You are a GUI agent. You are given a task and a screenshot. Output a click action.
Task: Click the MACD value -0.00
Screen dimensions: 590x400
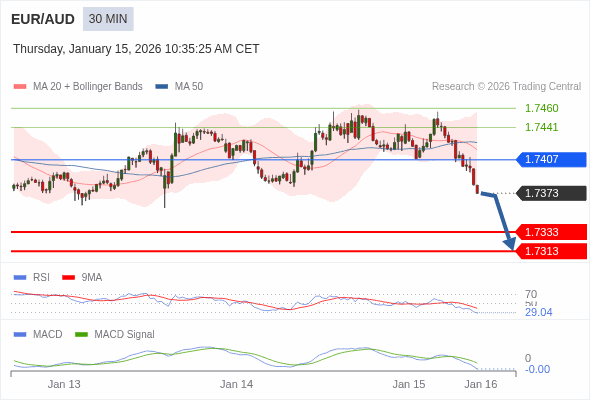[x=537, y=370]
